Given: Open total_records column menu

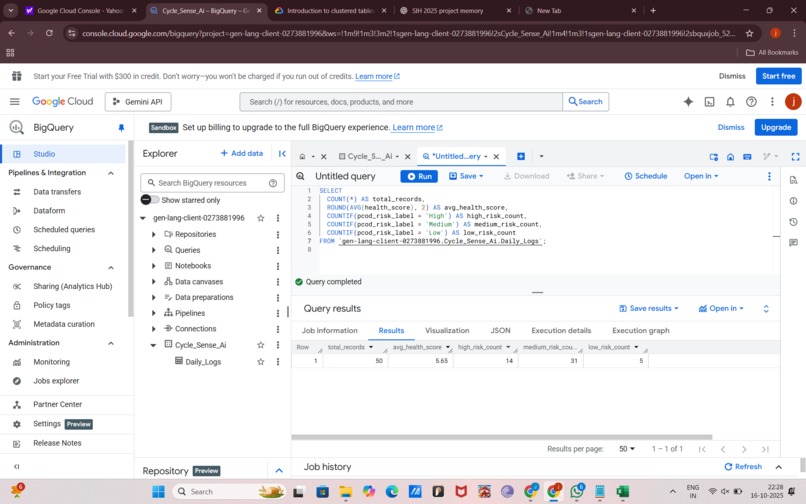Looking at the screenshot, I should pyautogui.click(x=371, y=347).
